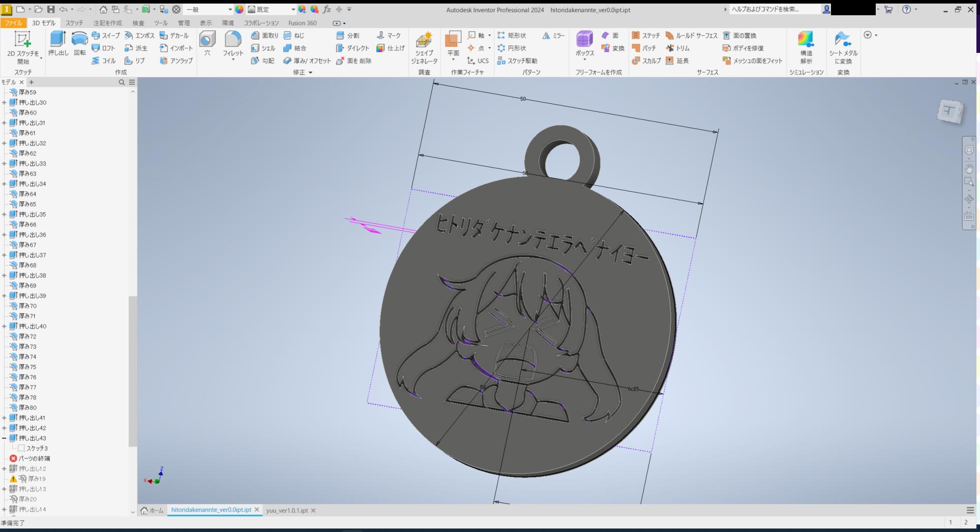Open the フィレット options dropdown arrow
The image size is (980, 532).
pyautogui.click(x=233, y=60)
